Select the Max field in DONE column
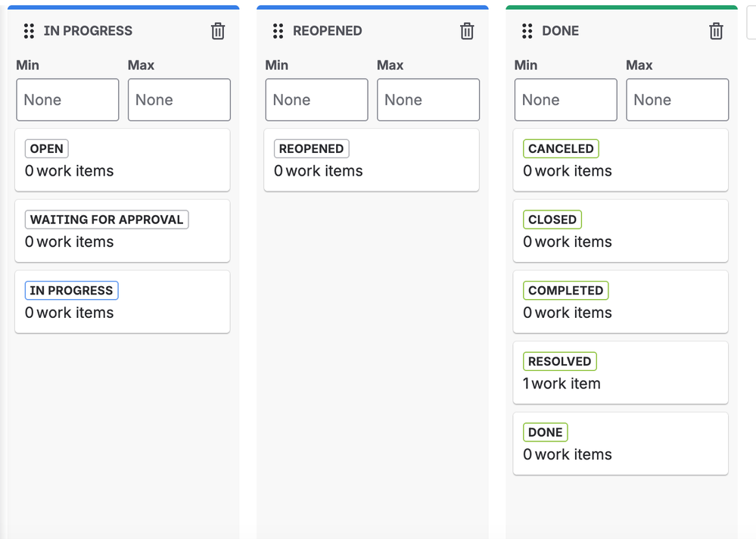Screen dimensions: 756x539 point(677,100)
